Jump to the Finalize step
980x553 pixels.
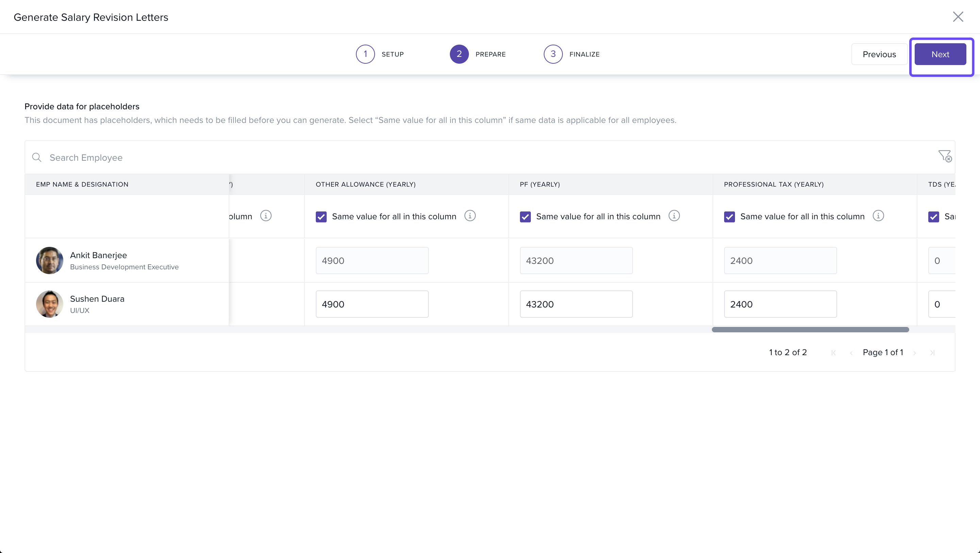pyautogui.click(x=553, y=54)
